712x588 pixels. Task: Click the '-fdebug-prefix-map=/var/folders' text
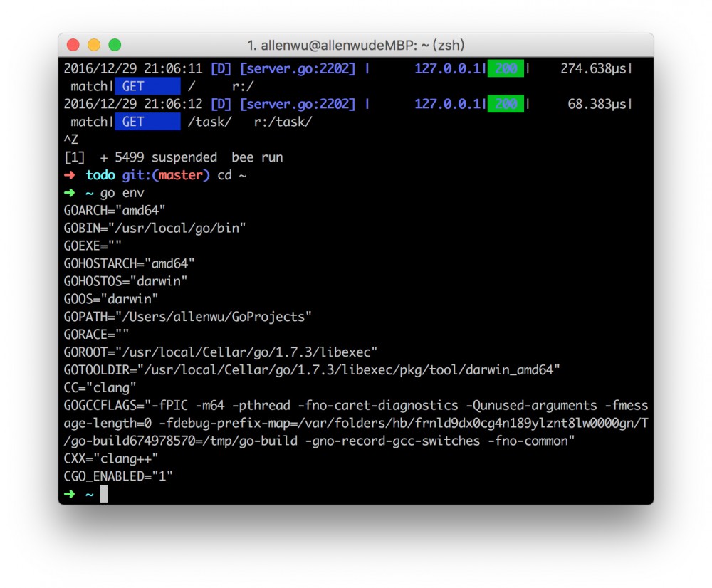tap(276, 423)
